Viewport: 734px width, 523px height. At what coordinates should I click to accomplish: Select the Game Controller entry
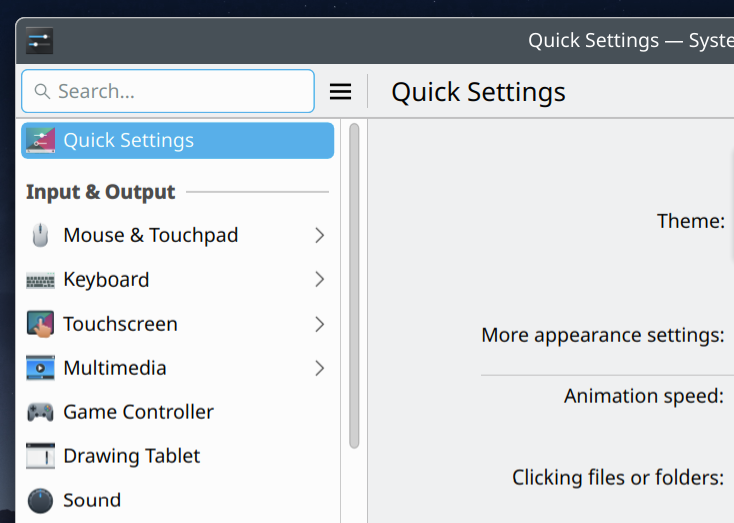(138, 412)
